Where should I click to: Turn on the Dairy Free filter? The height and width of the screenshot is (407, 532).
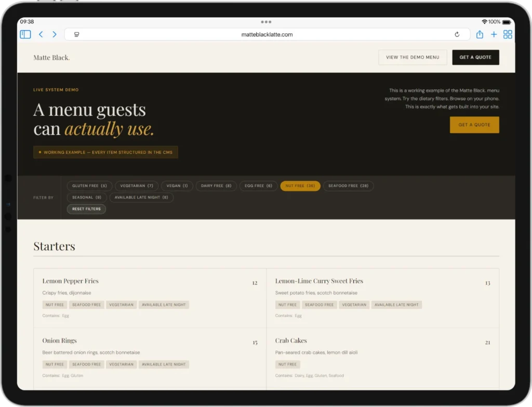[217, 186]
